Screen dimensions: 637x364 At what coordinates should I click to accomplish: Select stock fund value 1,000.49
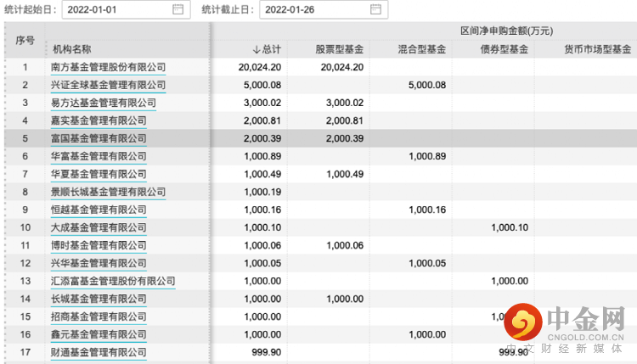click(345, 175)
